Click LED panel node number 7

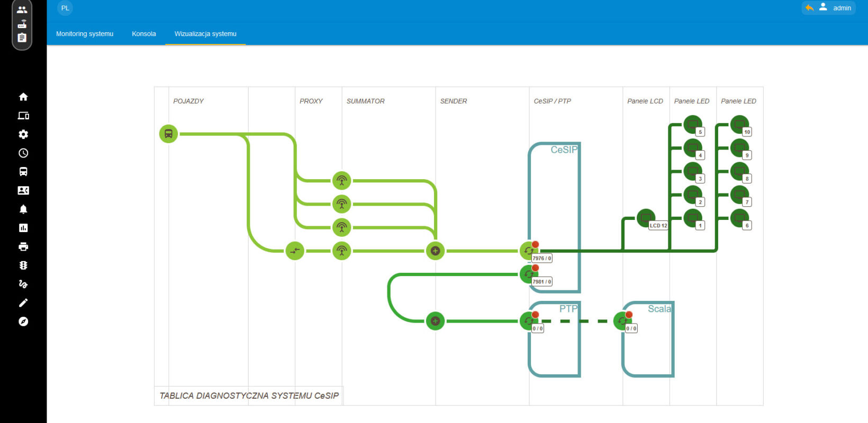[739, 195]
